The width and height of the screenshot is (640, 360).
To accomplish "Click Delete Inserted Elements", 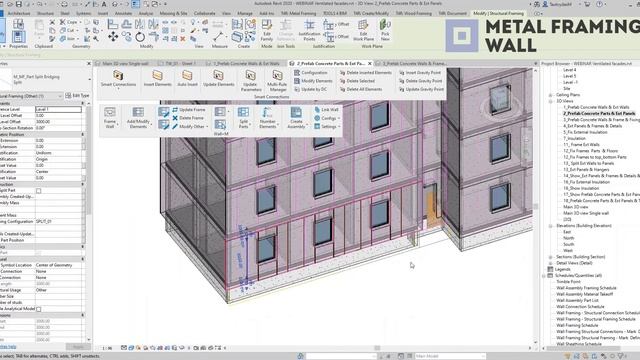I will 365,73.
